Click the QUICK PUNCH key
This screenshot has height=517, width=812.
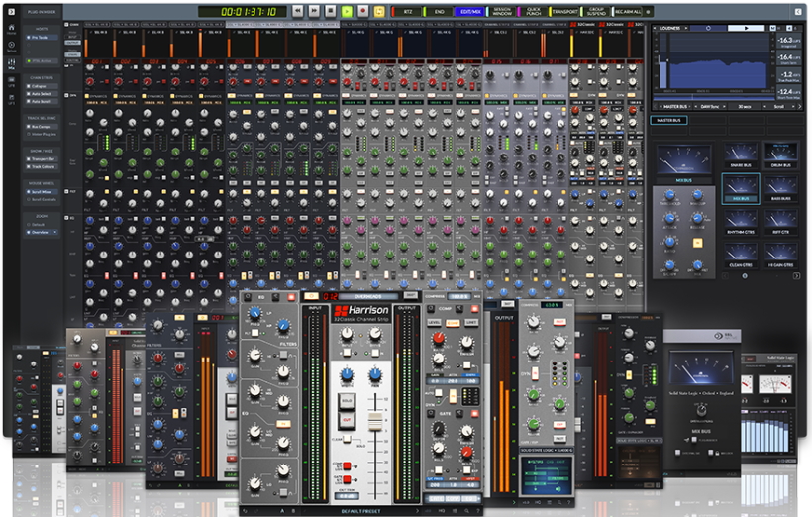(534, 12)
